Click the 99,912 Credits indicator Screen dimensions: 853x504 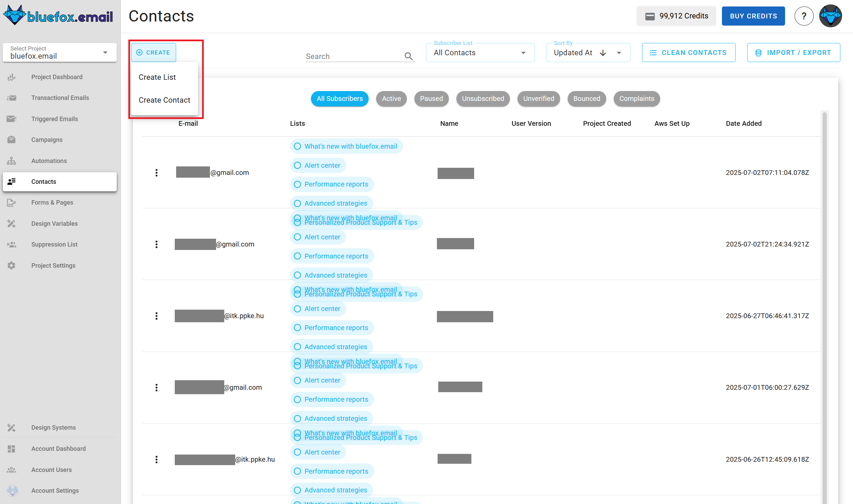point(676,16)
